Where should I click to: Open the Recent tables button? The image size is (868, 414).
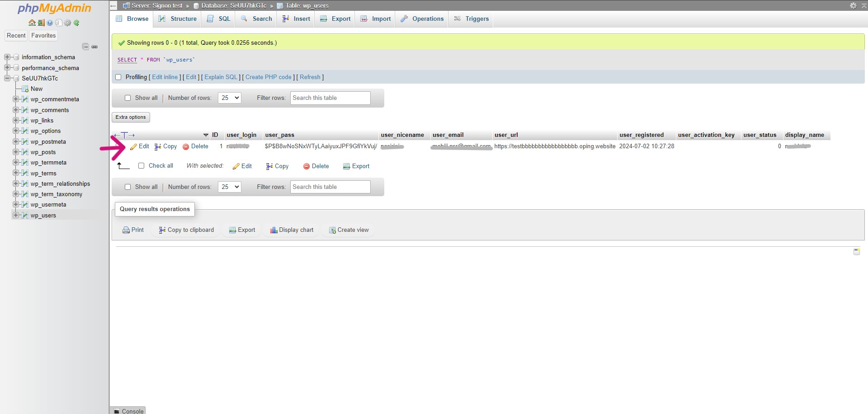[16, 35]
